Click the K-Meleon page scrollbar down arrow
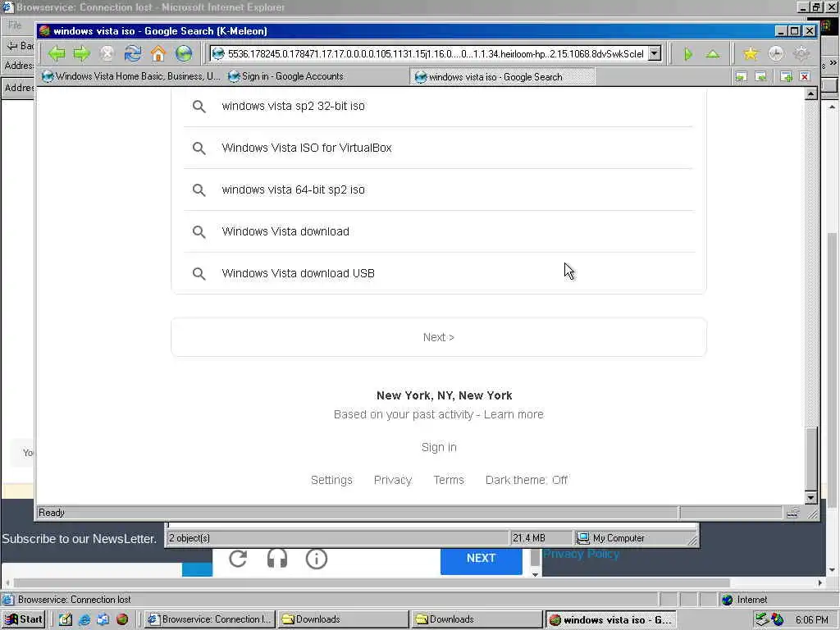This screenshot has width=840, height=630. pyautogui.click(x=811, y=498)
